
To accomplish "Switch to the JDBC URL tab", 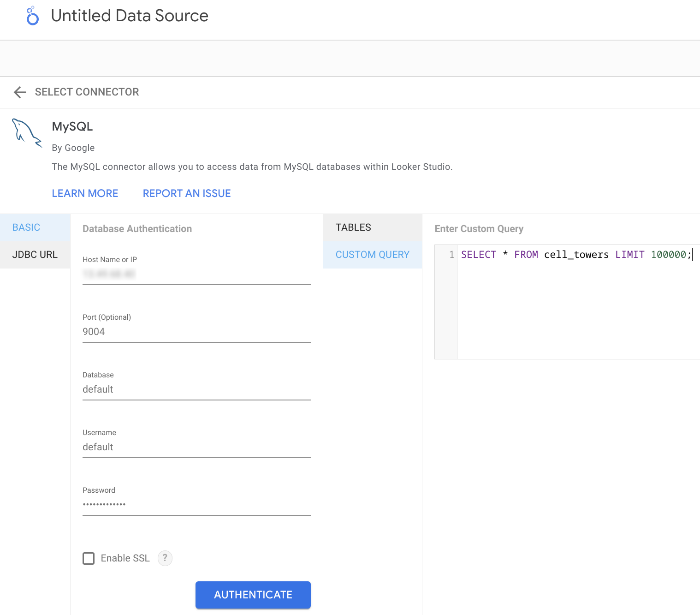I will (35, 254).
